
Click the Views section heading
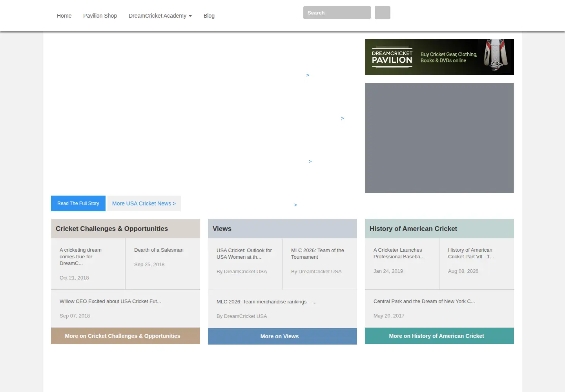[222, 229]
